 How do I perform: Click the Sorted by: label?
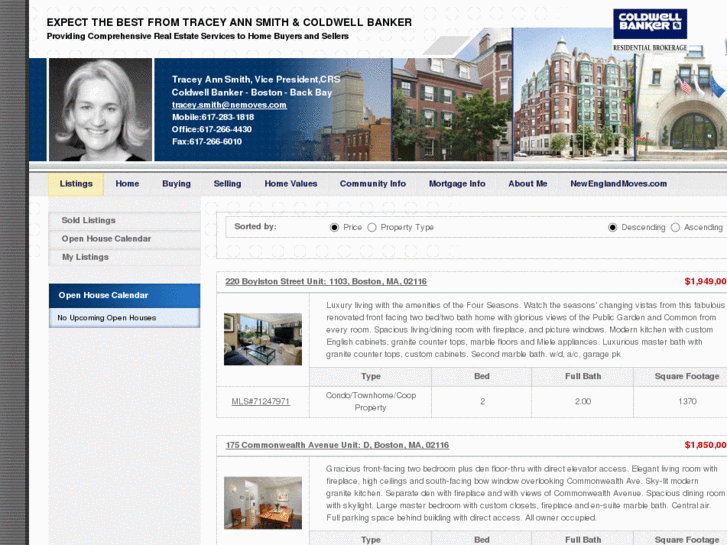(255, 227)
